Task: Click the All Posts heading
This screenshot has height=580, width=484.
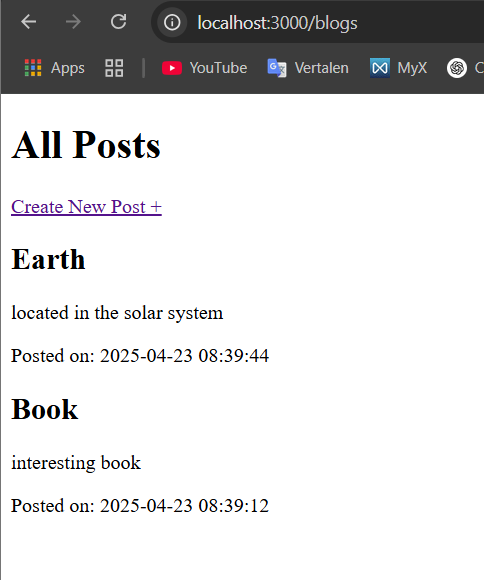Action: click(x=86, y=145)
